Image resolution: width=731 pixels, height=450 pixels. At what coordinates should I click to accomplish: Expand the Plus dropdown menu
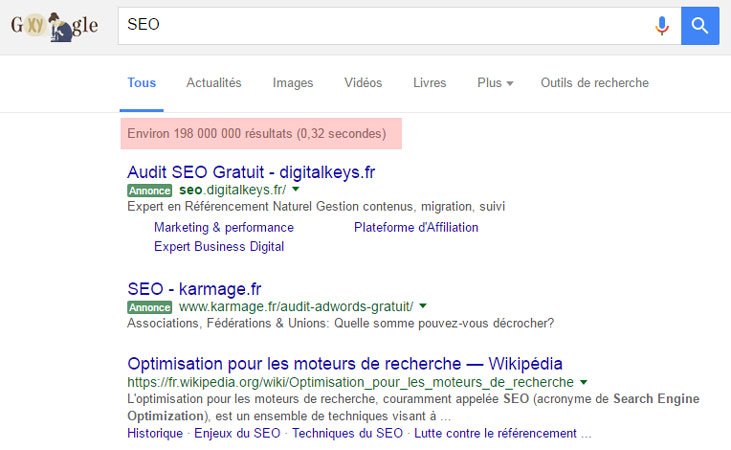pos(495,83)
